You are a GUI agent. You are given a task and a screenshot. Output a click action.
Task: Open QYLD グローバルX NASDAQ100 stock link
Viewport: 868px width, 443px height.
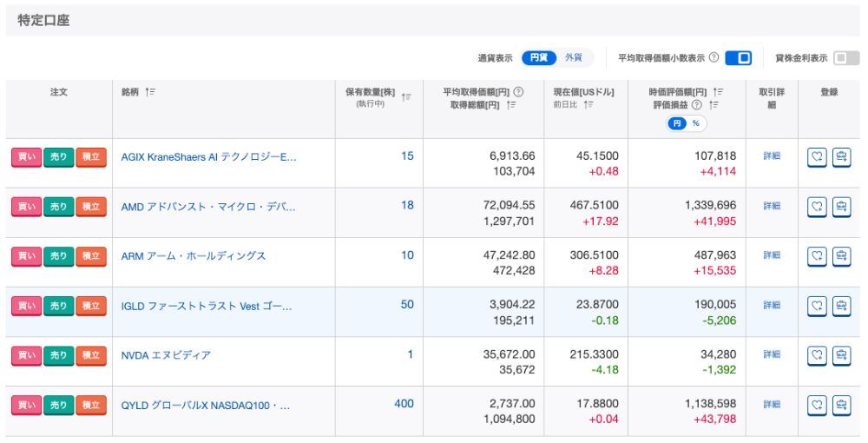(206, 406)
